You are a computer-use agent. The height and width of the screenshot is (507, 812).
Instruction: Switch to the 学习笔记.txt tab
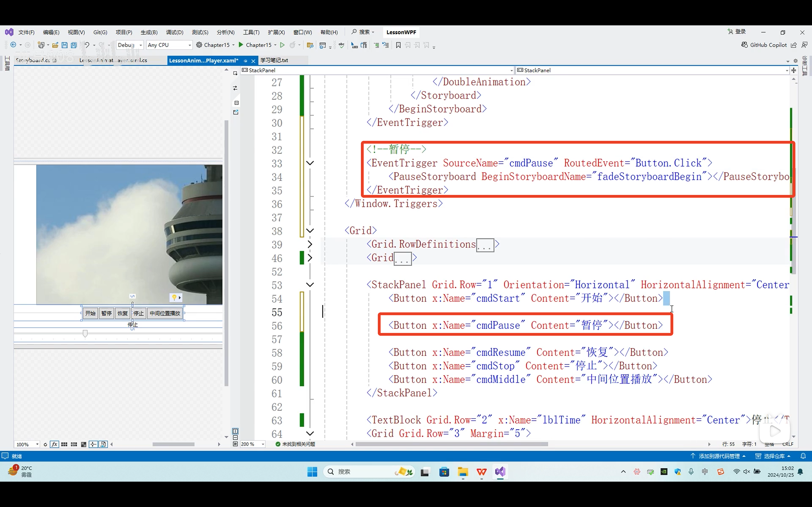274,60
